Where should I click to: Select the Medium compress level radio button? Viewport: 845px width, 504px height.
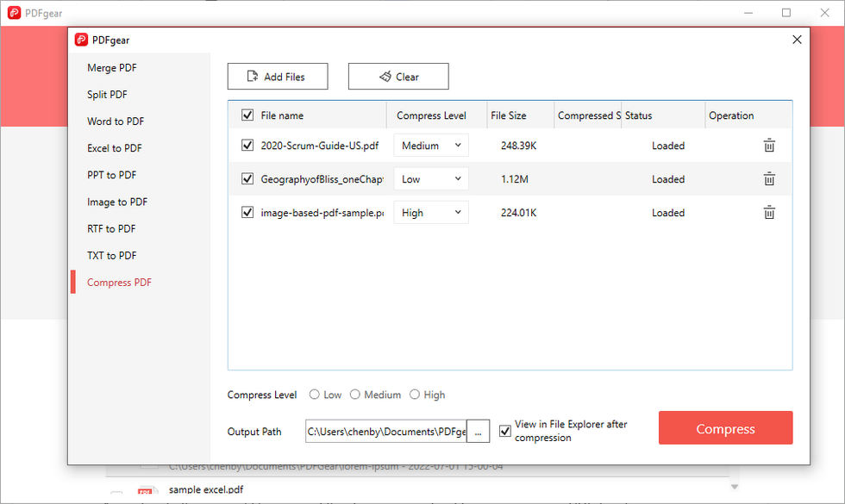(356, 395)
